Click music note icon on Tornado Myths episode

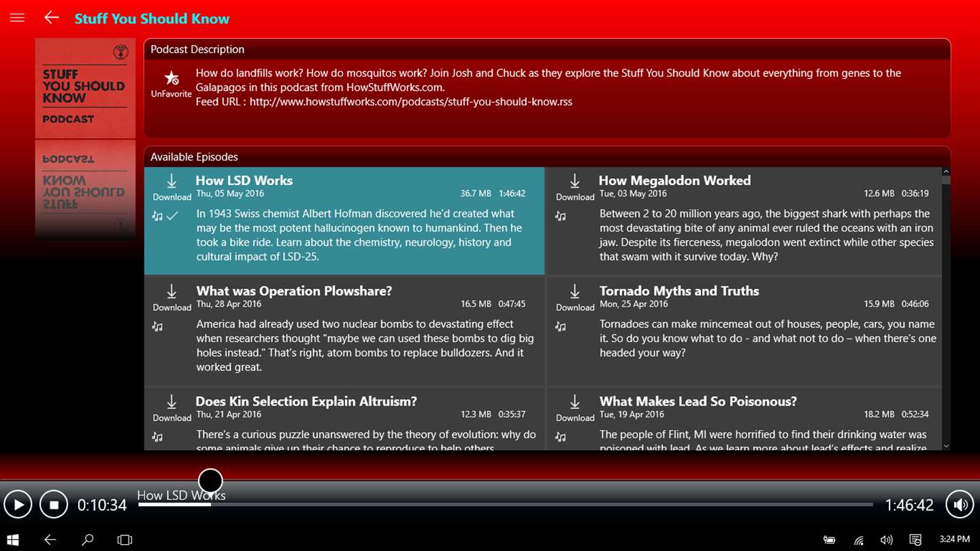(x=560, y=327)
